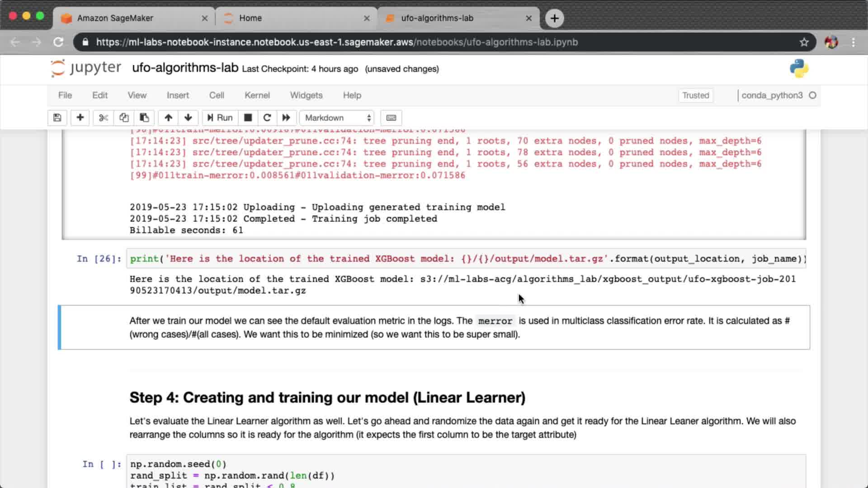
Task: Restart kernel and rerun all with fast-forward icon
Action: tap(286, 118)
